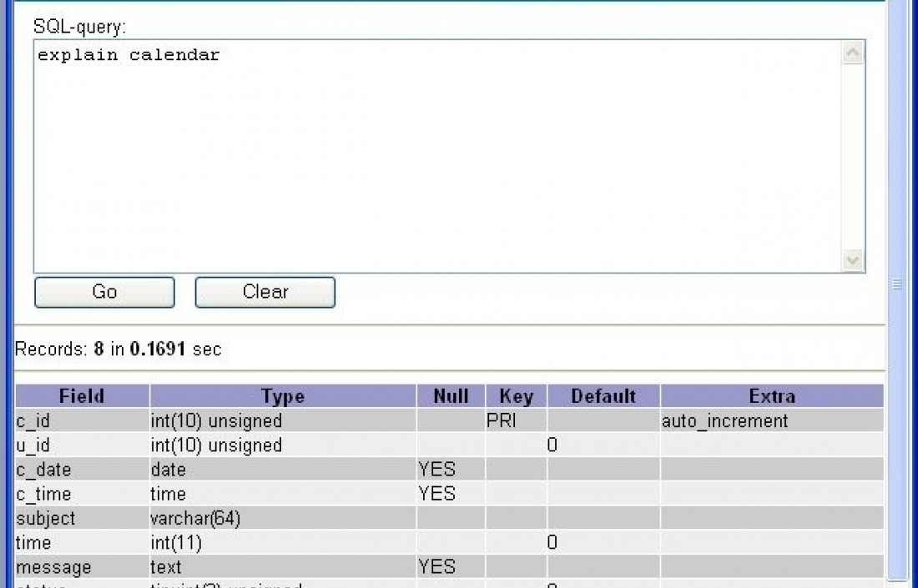Click inside the SQL-query text area
Image resolution: width=918 pixels, height=588 pixels.
tap(434, 158)
